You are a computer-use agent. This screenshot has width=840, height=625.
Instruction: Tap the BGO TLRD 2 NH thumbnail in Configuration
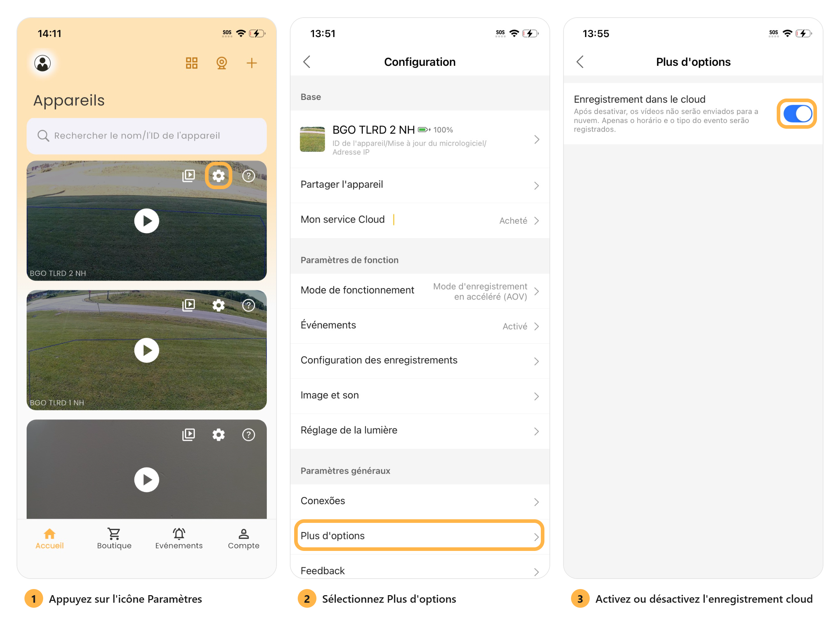click(312, 139)
